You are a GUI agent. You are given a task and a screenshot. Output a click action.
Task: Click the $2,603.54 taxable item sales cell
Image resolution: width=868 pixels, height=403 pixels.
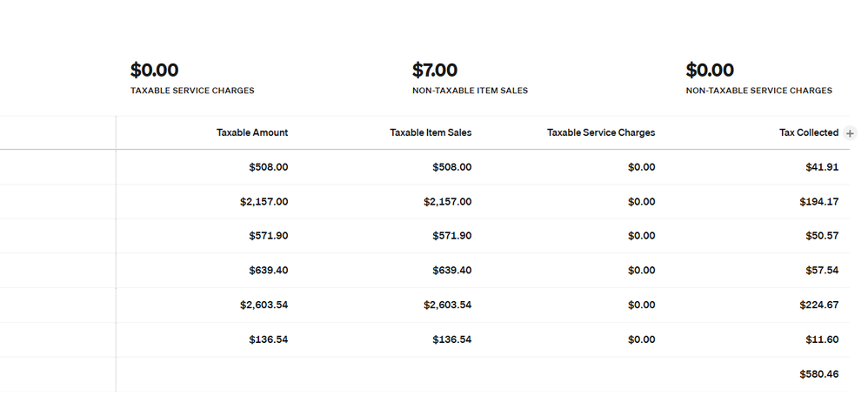coord(448,305)
